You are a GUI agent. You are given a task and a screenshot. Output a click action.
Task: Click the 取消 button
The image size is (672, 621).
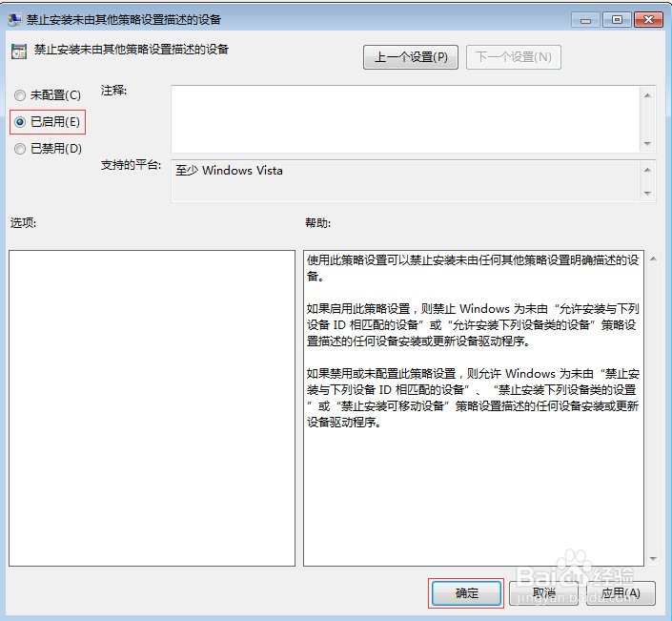click(x=544, y=593)
